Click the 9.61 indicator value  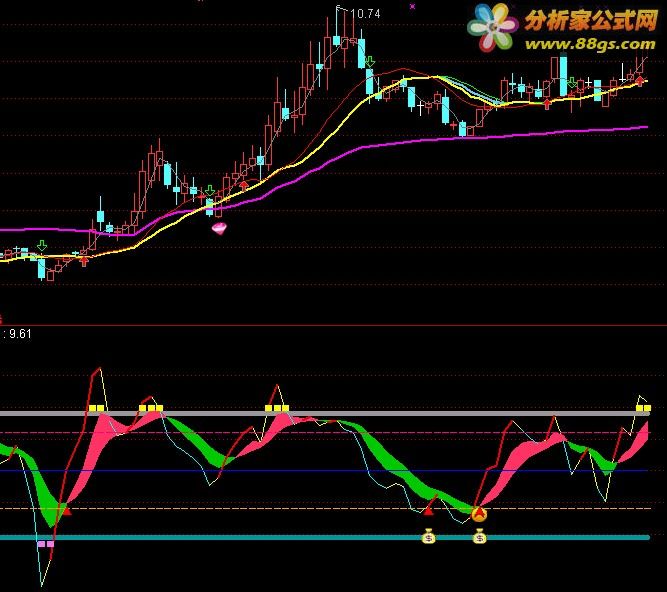coord(20,334)
